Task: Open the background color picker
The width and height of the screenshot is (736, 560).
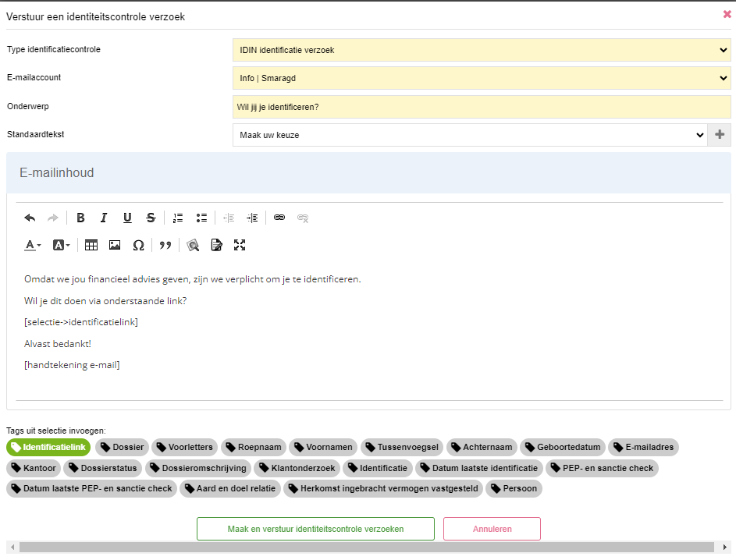Action: (x=61, y=246)
